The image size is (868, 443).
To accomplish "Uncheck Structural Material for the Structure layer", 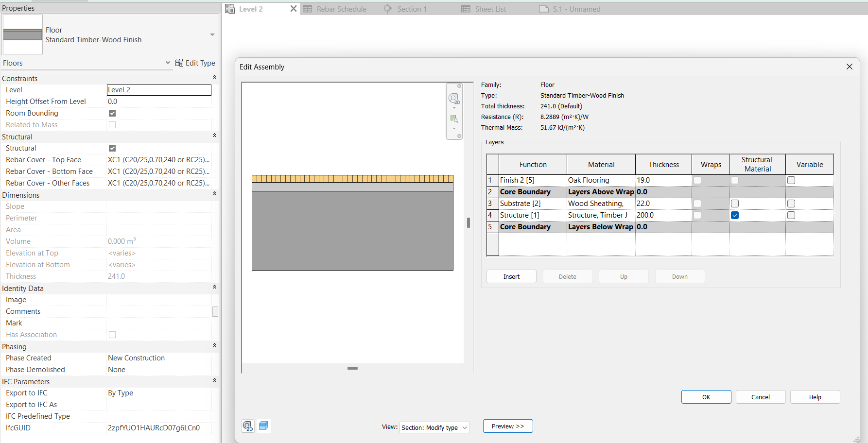I will pyautogui.click(x=734, y=215).
